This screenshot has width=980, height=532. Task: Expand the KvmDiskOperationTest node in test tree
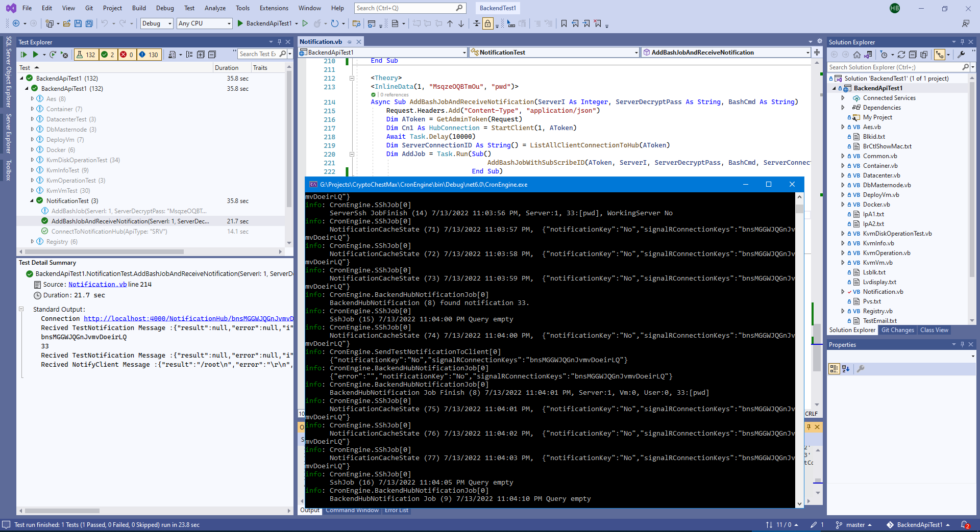click(x=33, y=160)
